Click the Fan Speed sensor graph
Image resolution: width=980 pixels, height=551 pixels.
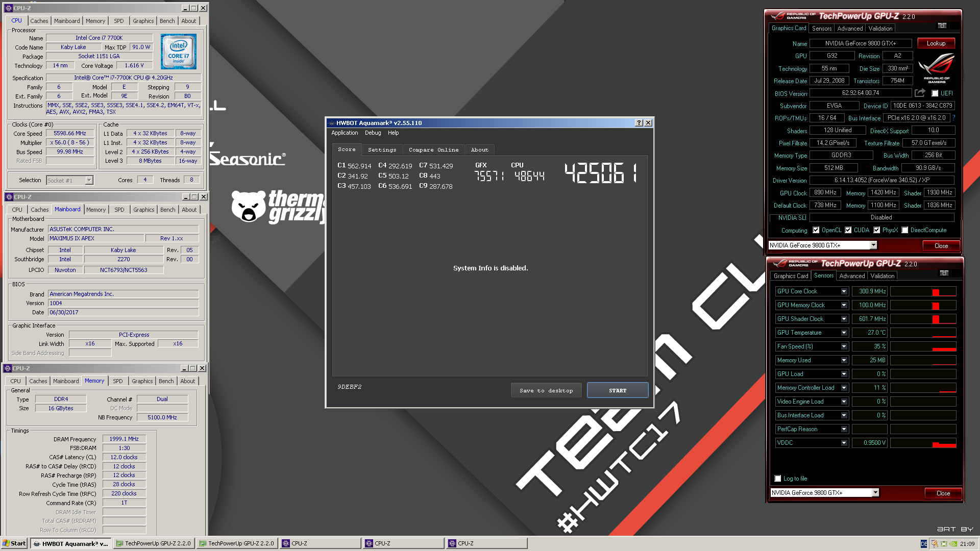tap(923, 346)
